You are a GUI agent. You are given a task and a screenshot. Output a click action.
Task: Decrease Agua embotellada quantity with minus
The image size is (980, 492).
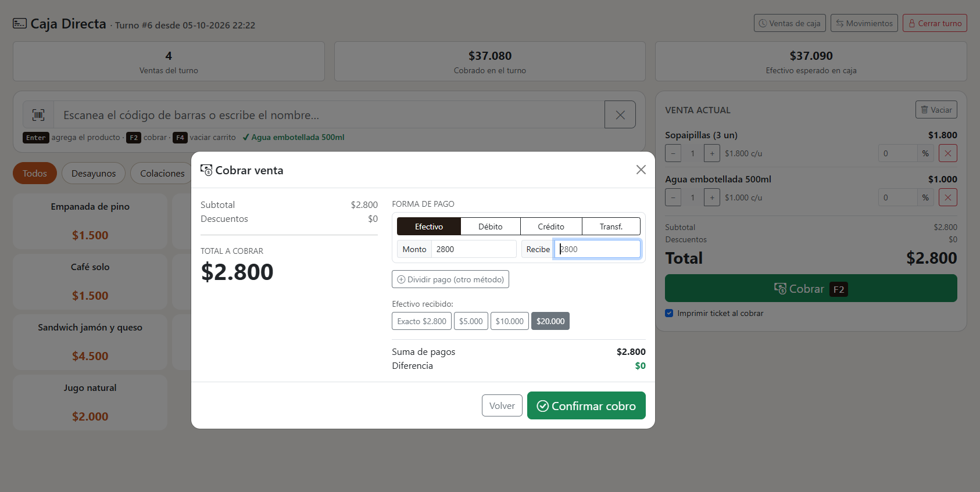tap(673, 197)
